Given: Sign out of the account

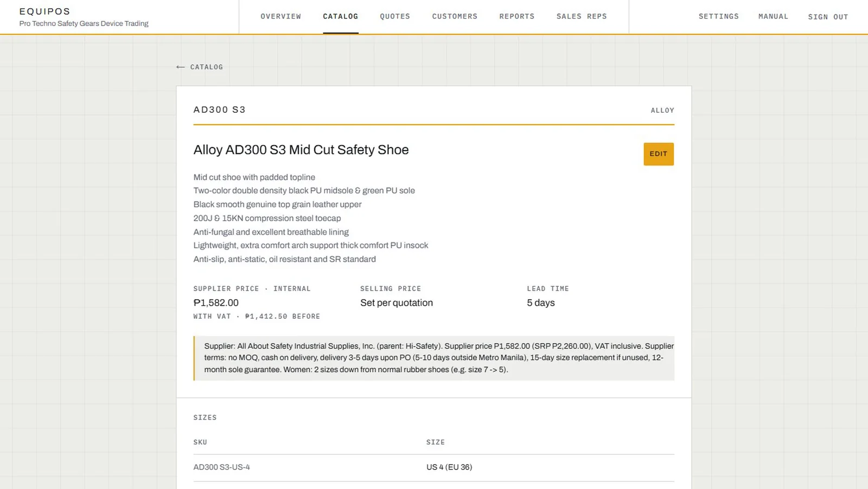Looking at the screenshot, I should pos(828,17).
